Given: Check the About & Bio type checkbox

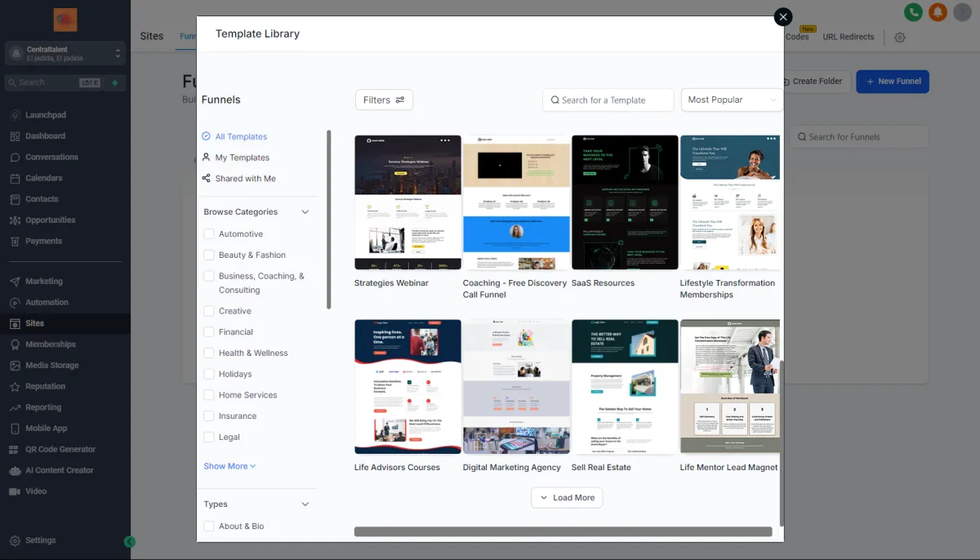Looking at the screenshot, I should click(x=209, y=527).
